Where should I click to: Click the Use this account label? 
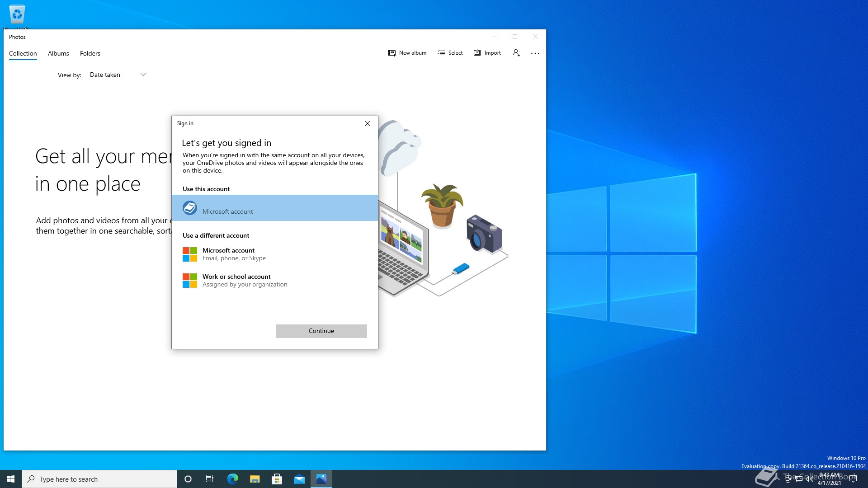(x=206, y=189)
